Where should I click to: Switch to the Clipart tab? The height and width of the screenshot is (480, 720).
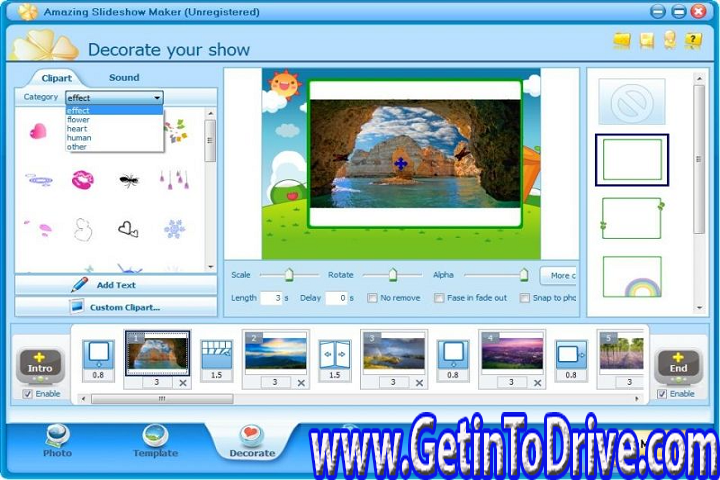pos(56,78)
